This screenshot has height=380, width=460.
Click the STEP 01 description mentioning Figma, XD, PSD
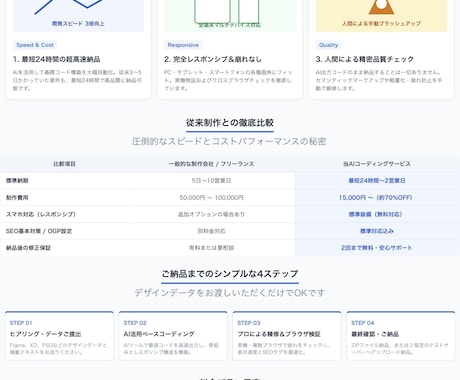pos(58,348)
